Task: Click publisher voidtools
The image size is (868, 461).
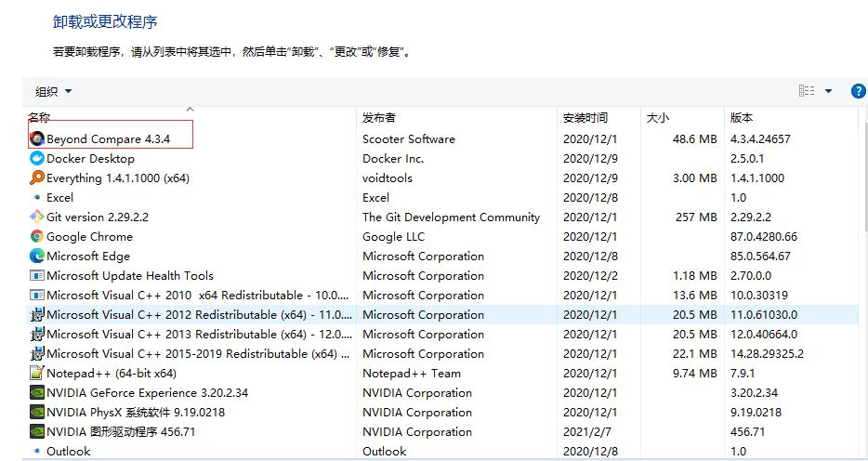Action: (x=388, y=178)
